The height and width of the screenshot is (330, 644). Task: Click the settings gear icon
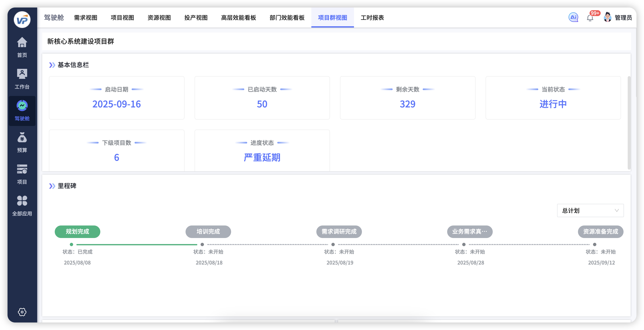pyautogui.click(x=22, y=312)
